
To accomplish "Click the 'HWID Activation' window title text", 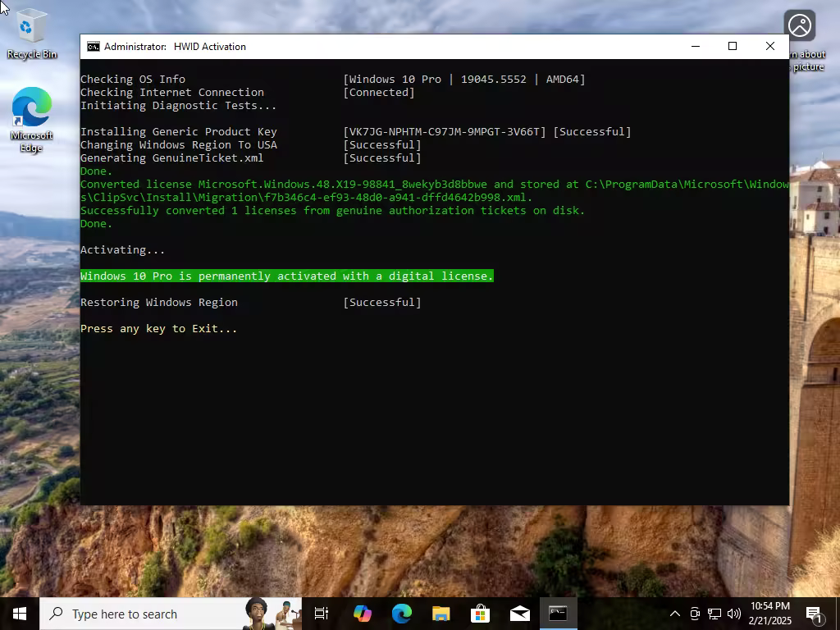I will (x=210, y=47).
